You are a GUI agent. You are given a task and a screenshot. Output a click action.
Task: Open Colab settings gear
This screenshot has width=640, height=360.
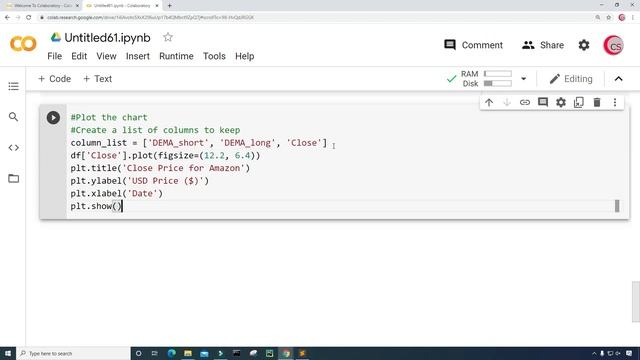click(584, 45)
